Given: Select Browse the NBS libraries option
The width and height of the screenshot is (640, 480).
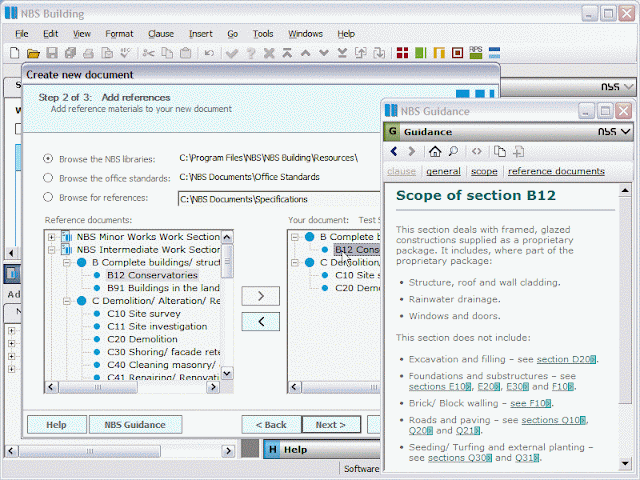Looking at the screenshot, I should coord(48,158).
